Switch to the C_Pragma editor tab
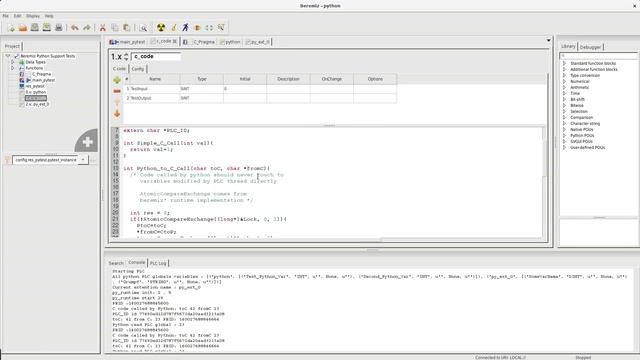Viewport: 640px width, 360px height. [x=199, y=42]
